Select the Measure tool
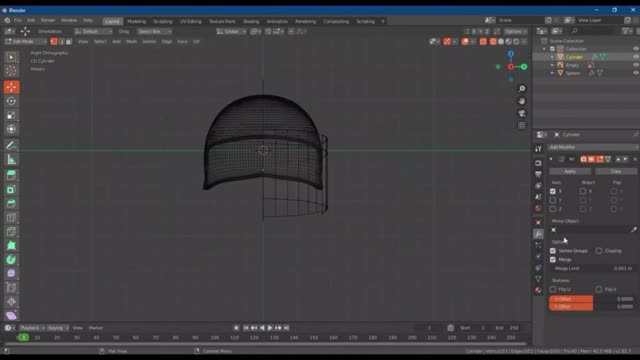The image size is (640, 360). pyautogui.click(x=11, y=160)
